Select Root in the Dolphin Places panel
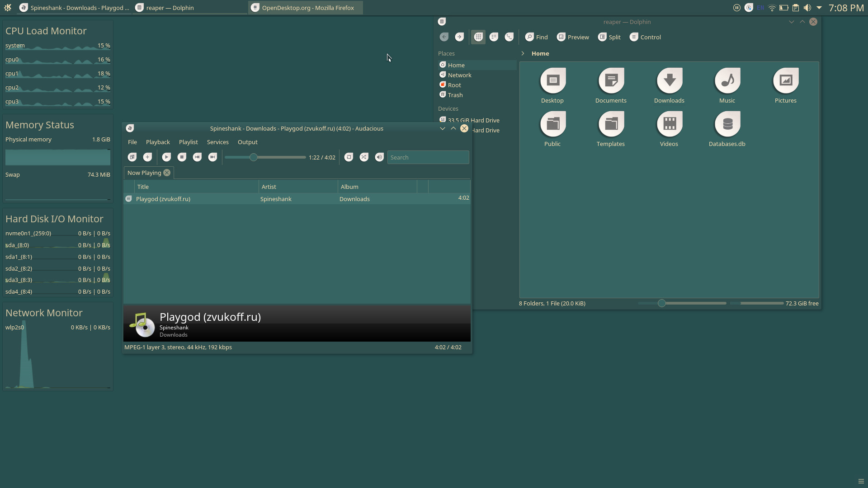 tap(477, 85)
